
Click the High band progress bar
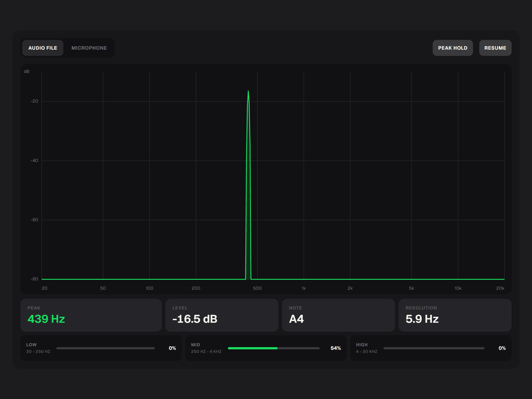434,348
